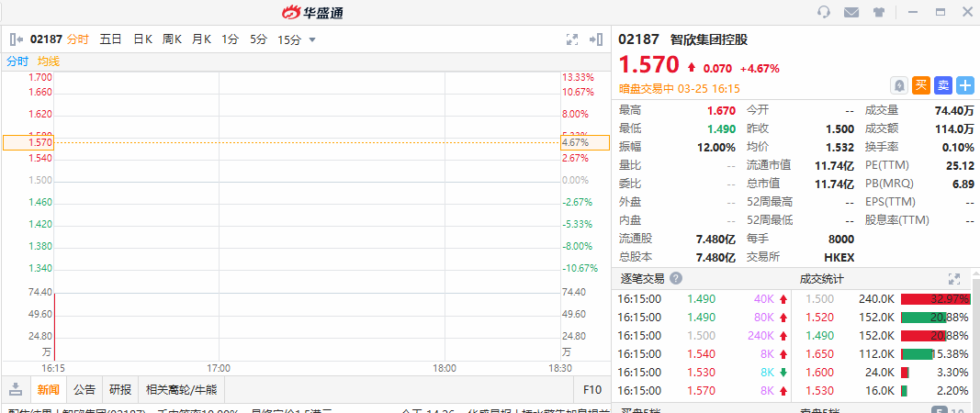Collapse the right quote panel toggle
The height and width of the screenshot is (413, 980).
596,39
